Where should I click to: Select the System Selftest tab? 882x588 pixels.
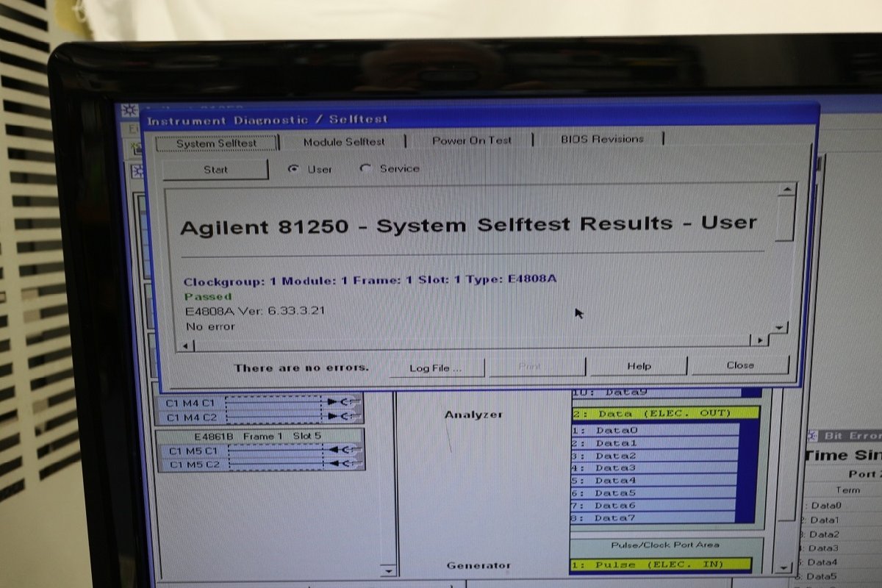216,143
